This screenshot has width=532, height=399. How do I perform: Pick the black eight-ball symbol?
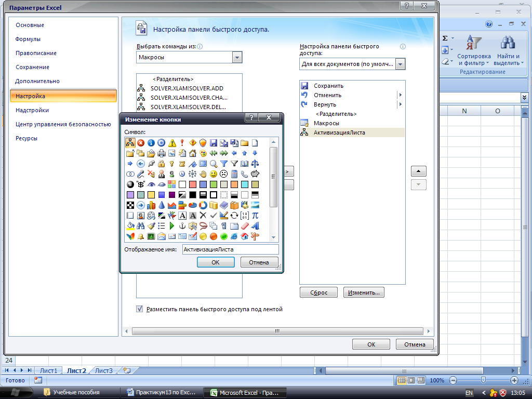[x=130, y=184]
